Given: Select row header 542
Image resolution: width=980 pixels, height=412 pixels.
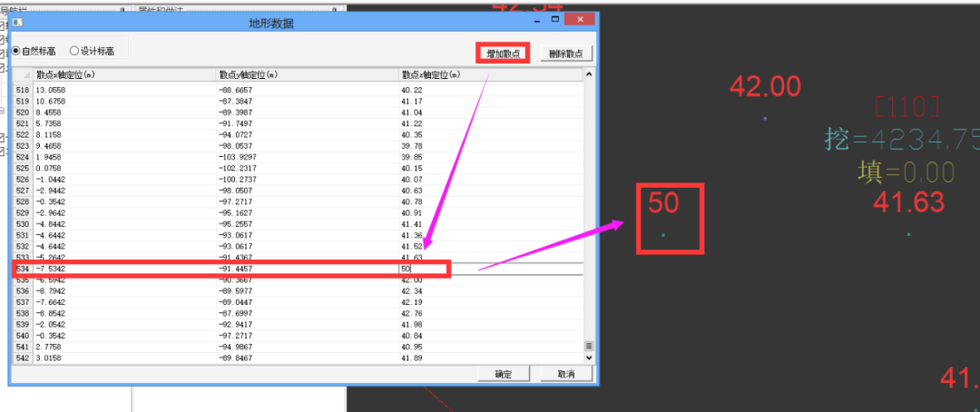Looking at the screenshot, I should (23, 358).
